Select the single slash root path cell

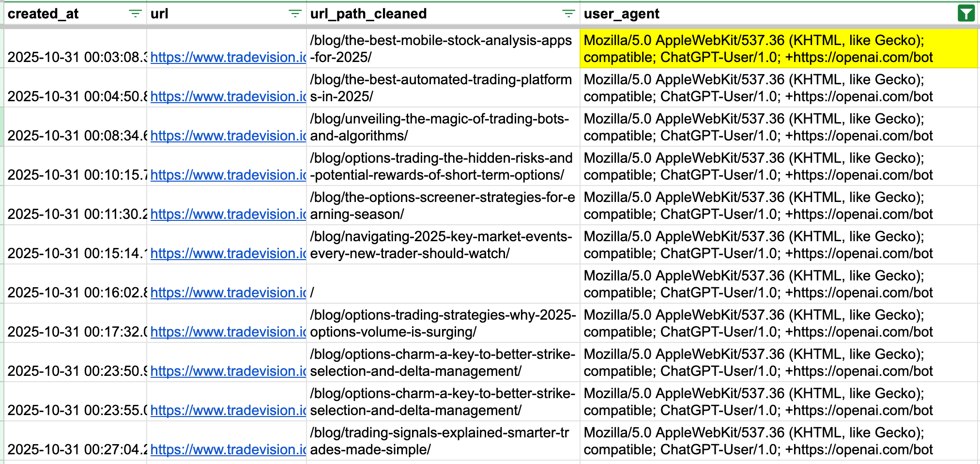[443, 284]
